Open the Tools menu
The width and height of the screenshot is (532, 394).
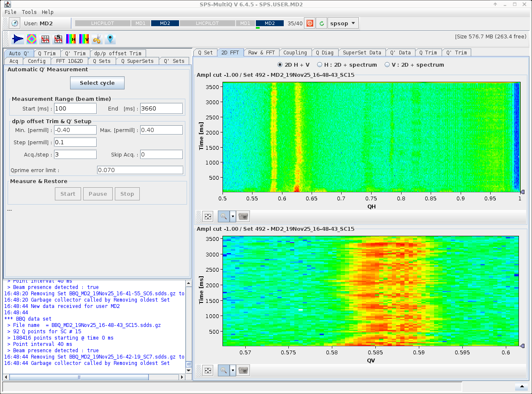(29, 12)
